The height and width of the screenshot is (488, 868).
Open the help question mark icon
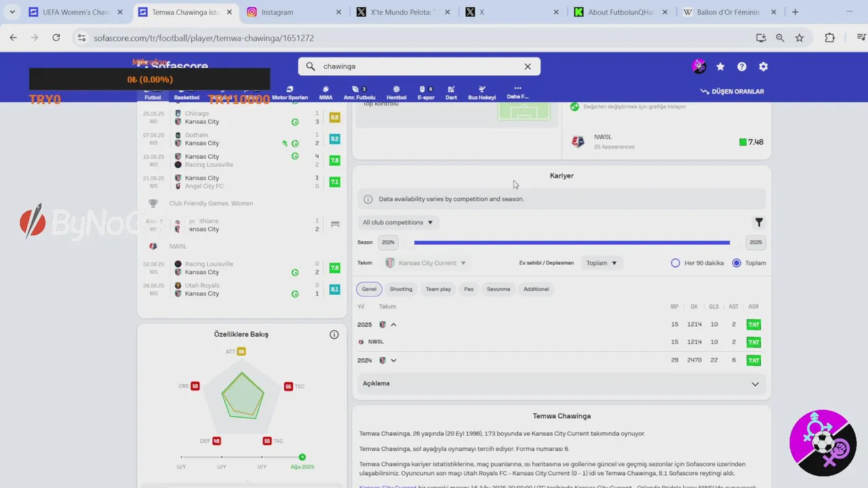(x=742, y=66)
